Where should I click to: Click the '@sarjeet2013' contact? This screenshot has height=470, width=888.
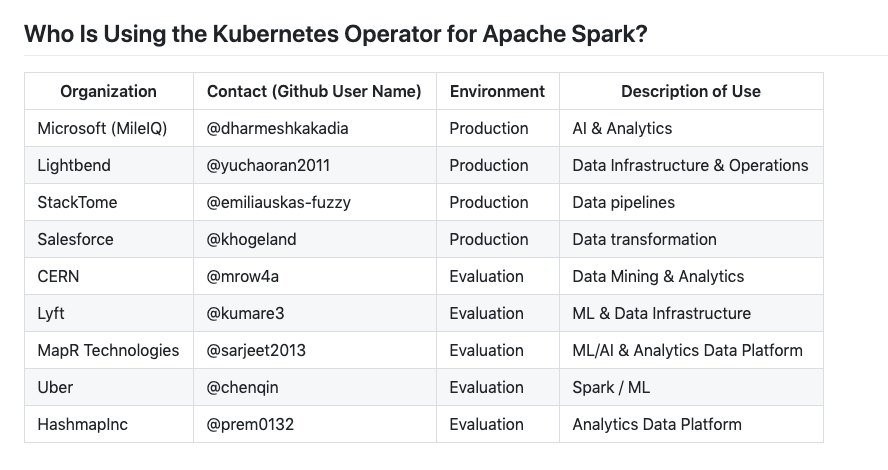pyautogui.click(x=256, y=351)
